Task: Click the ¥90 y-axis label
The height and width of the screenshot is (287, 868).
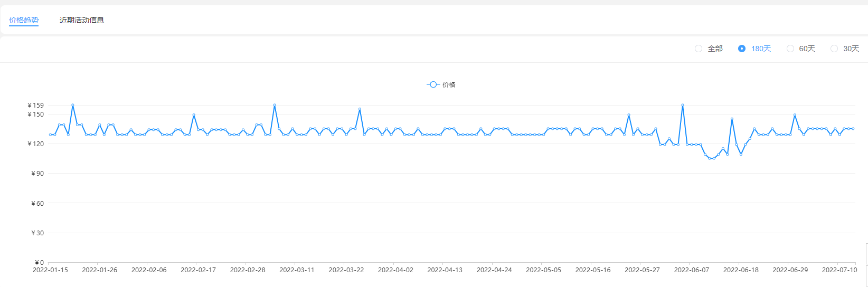Action: coord(37,173)
